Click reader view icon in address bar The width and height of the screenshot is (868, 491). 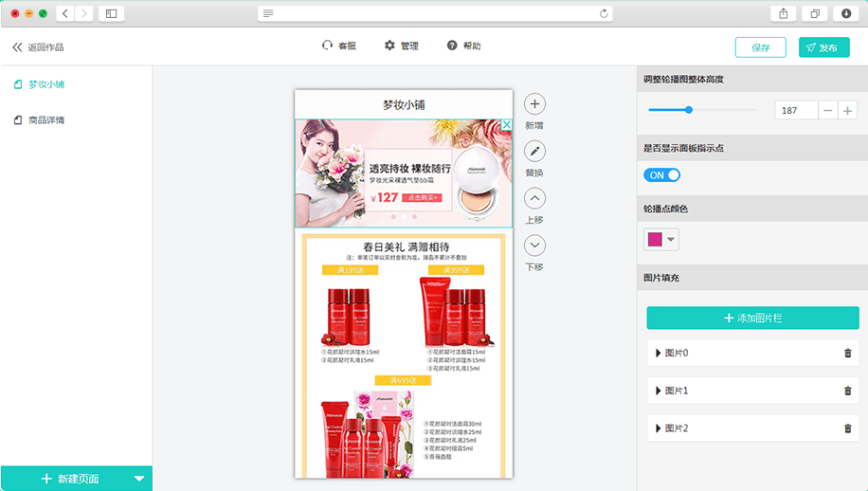pos(268,13)
